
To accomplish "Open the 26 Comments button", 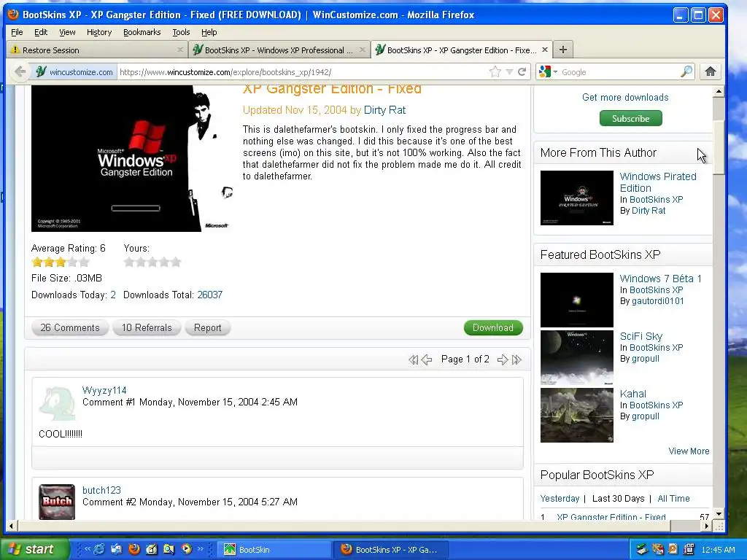I will pyautogui.click(x=70, y=327).
